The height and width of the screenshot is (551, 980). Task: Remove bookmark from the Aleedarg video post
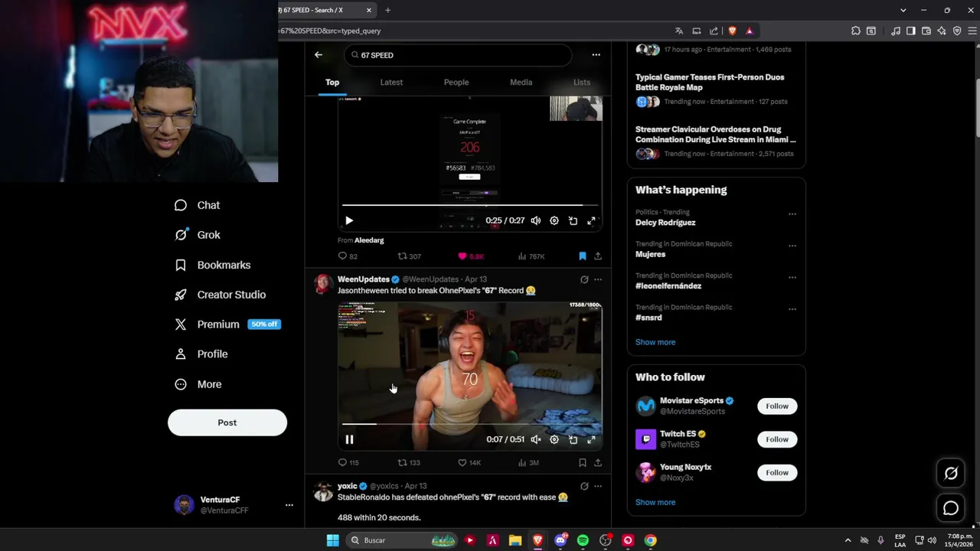click(x=583, y=256)
